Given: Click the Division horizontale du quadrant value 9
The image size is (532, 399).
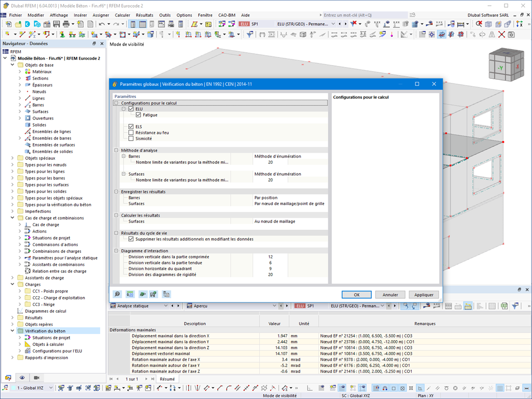Looking at the screenshot, I should coord(271,269).
